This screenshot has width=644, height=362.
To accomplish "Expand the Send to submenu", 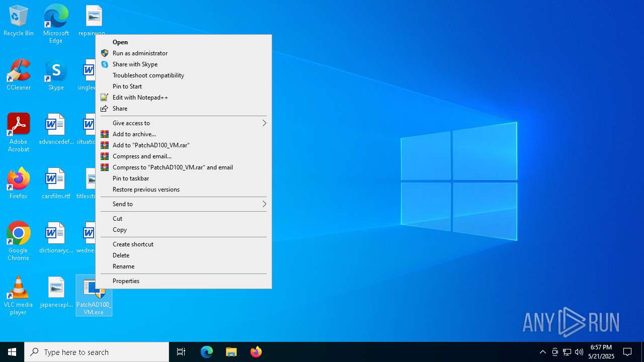I will coord(184,204).
